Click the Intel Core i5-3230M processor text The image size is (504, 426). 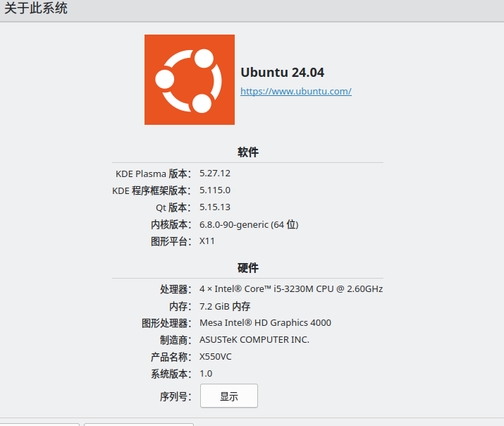(x=291, y=288)
